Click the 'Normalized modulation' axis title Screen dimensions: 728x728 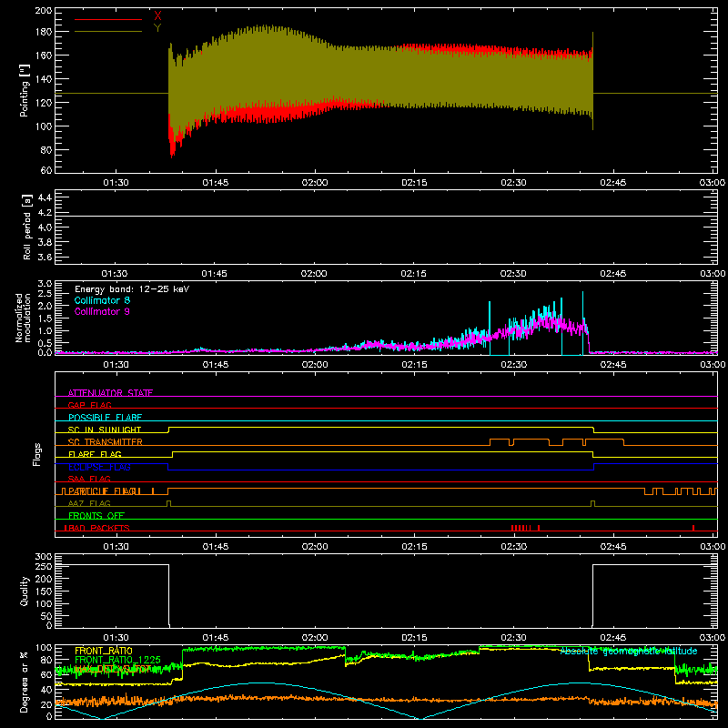click(24, 318)
